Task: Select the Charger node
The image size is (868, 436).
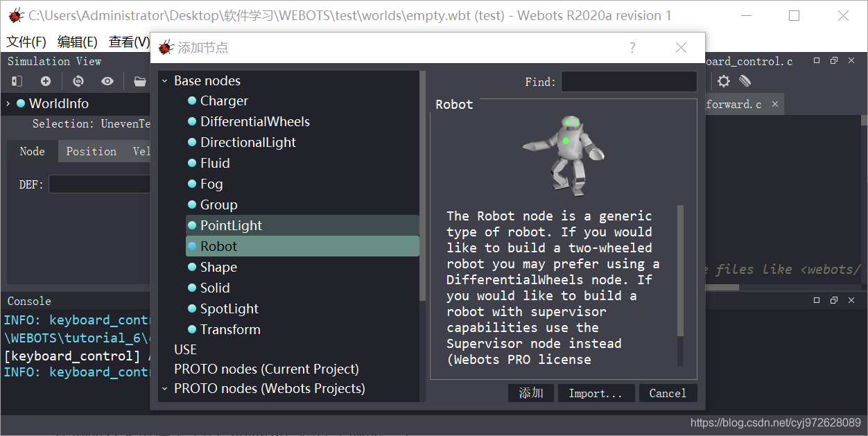Action: tap(224, 101)
